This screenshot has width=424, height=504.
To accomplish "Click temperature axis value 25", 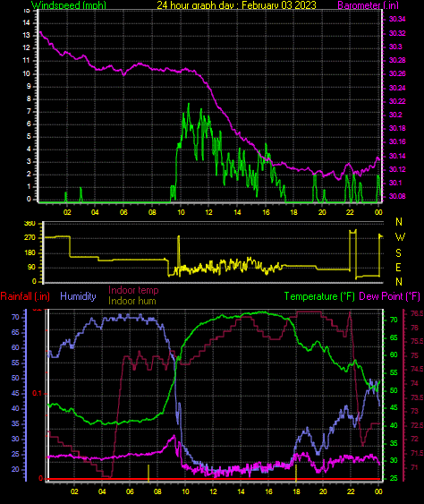I will coord(394,478).
